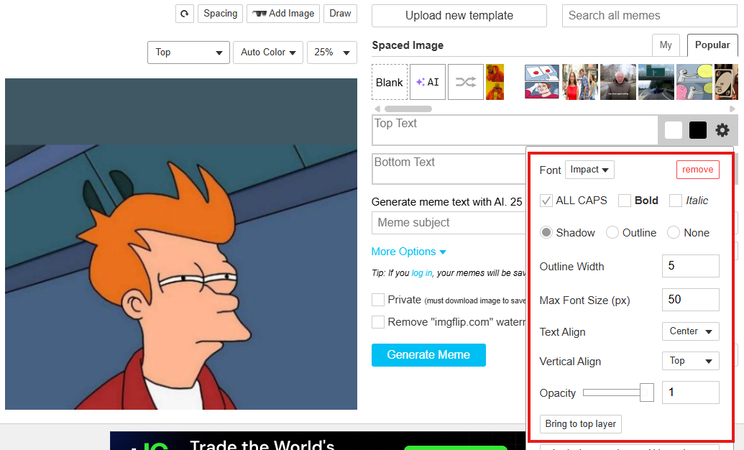Select the Shadow radio option

pos(546,233)
